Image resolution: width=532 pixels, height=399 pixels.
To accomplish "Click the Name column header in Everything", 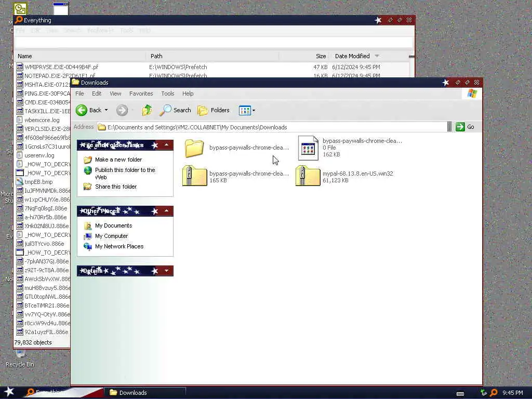I will [x=80, y=56].
